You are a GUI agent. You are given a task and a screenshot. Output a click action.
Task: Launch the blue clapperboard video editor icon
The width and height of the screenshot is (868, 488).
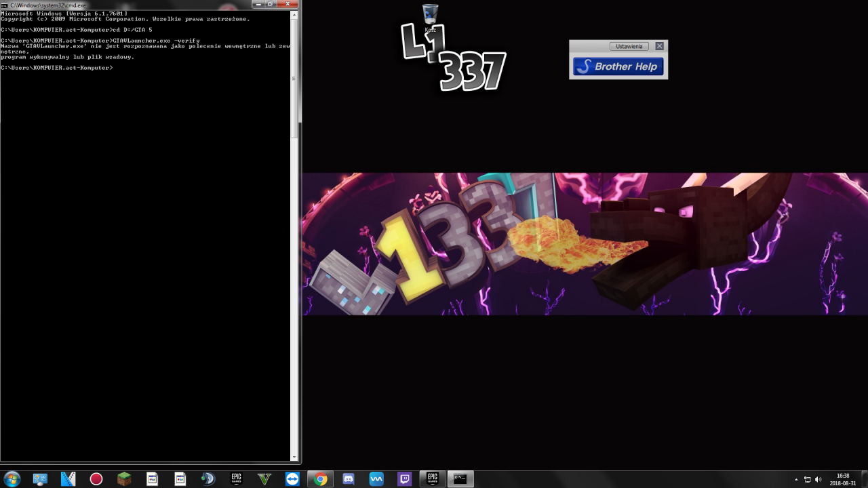[x=68, y=479]
